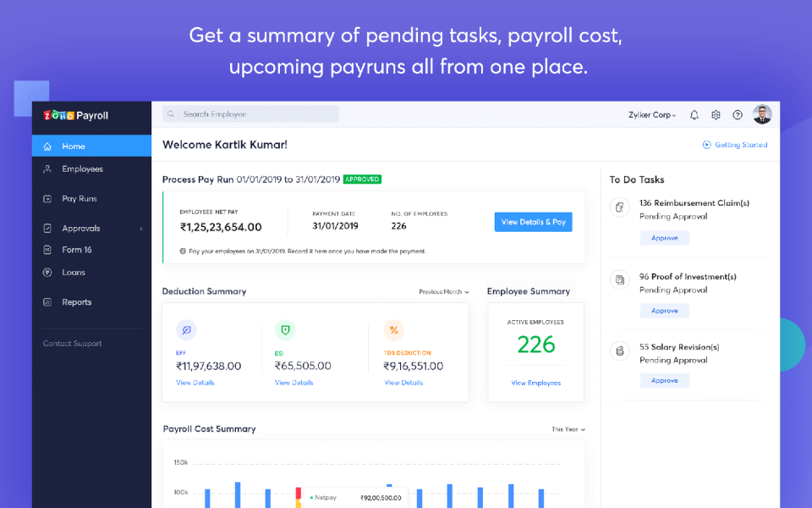
Task: Click the Getting Started play icon
Action: click(707, 145)
